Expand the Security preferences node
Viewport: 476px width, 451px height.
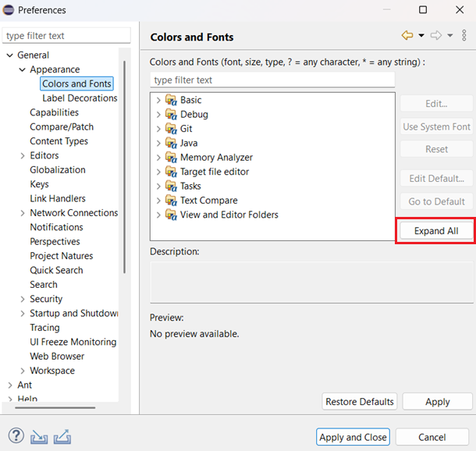(x=23, y=299)
